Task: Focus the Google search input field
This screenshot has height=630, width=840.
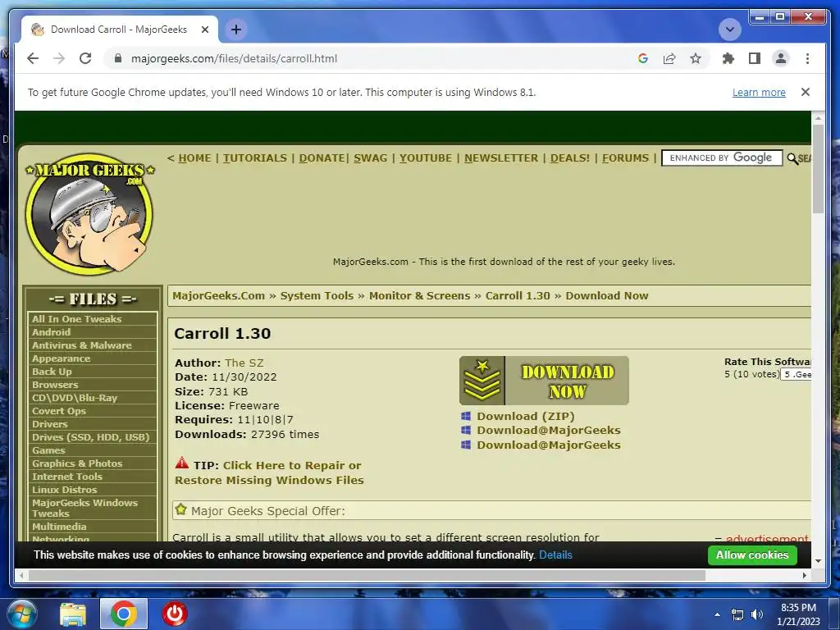Action: (x=722, y=158)
